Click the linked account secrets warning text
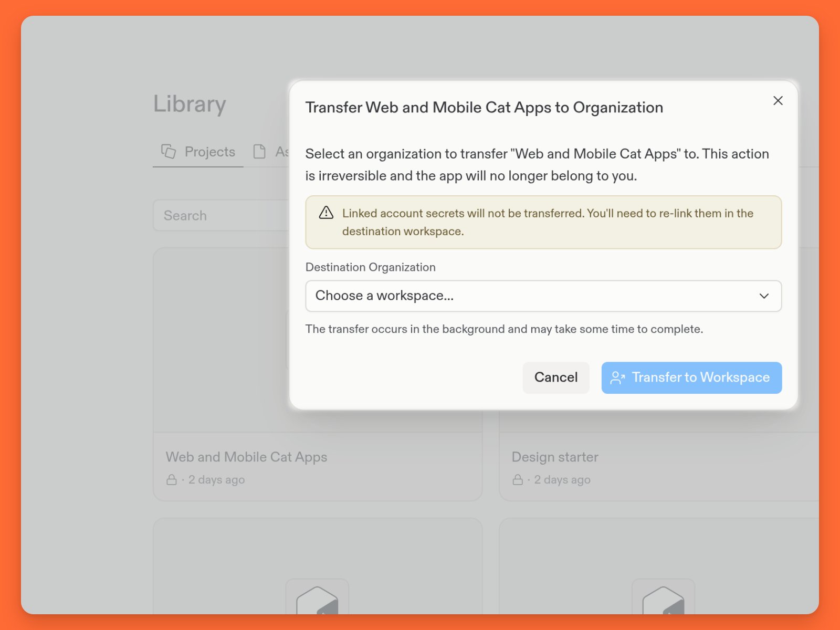The image size is (840, 630). tap(548, 222)
